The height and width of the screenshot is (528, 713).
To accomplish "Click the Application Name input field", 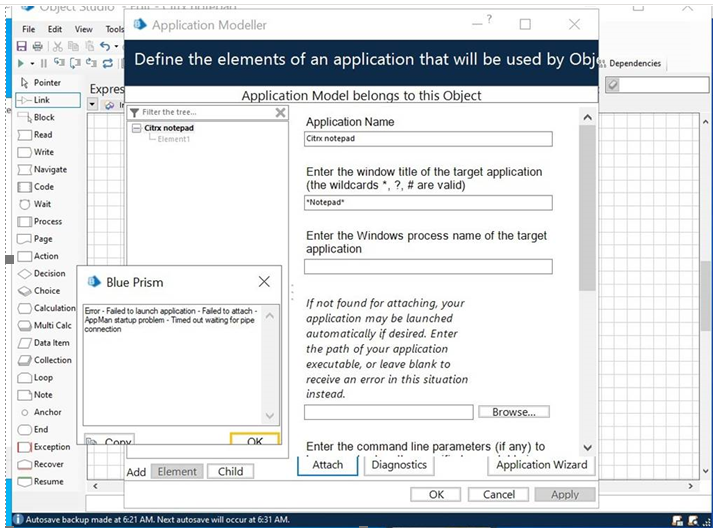I will 428,139.
